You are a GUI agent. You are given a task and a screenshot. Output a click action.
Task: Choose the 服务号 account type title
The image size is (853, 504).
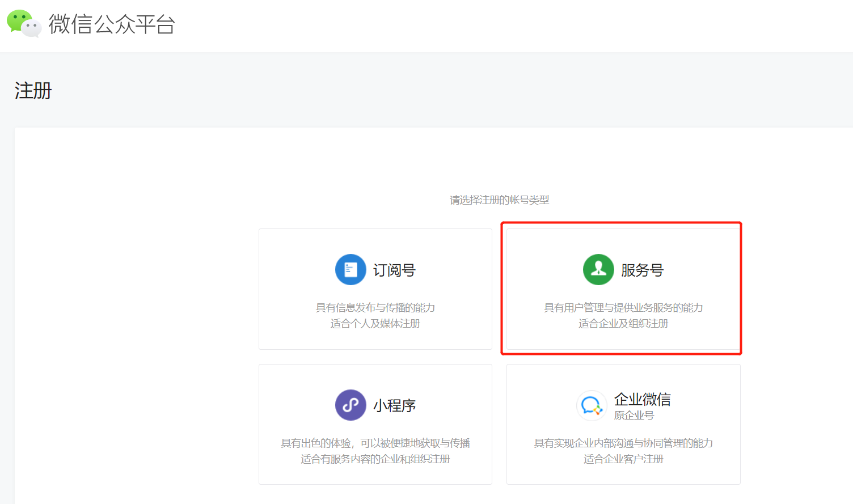coord(642,270)
